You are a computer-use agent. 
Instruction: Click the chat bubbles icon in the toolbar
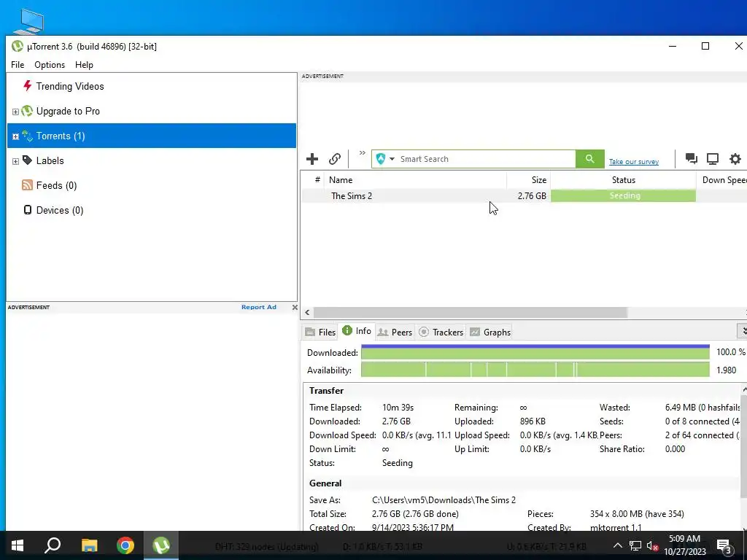692,158
